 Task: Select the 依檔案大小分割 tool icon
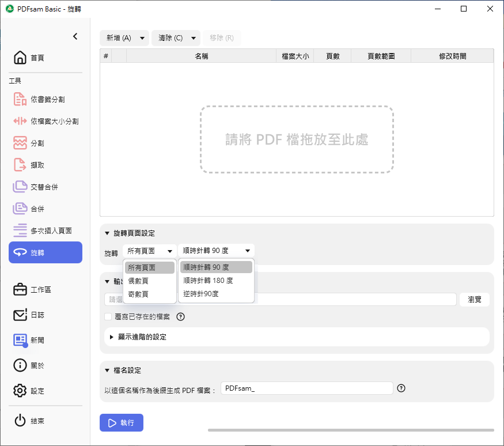(20, 121)
